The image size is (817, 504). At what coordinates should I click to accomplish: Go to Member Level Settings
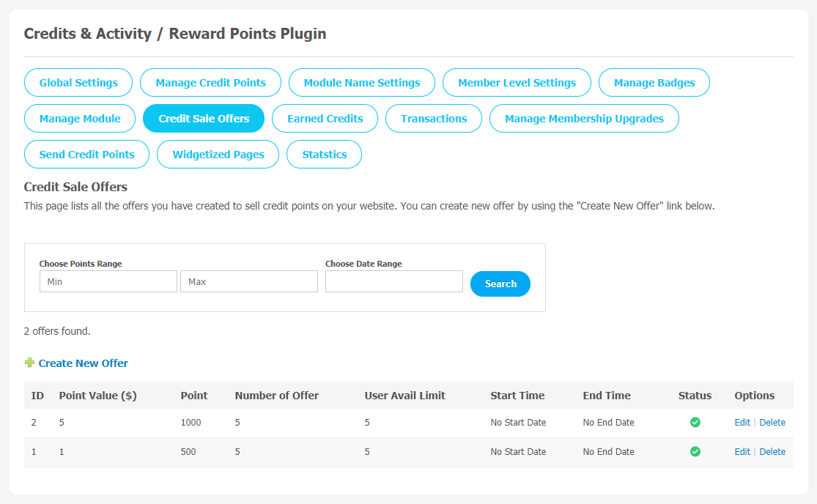pos(517,82)
